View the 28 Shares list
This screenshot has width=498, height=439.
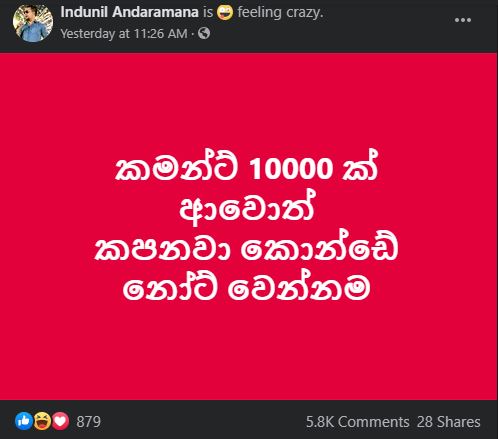448,422
